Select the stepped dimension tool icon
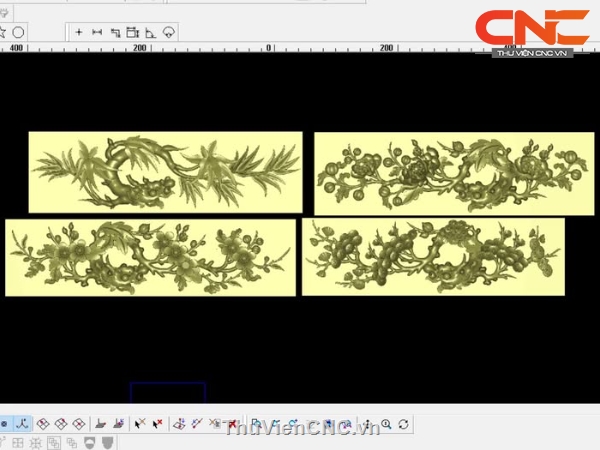 tap(115, 32)
